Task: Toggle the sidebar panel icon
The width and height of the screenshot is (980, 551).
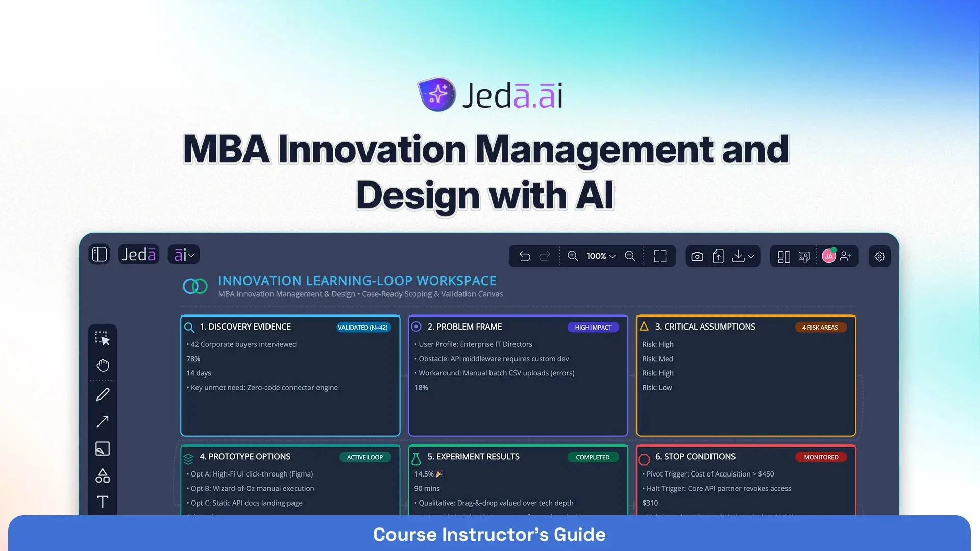Action: click(x=100, y=254)
